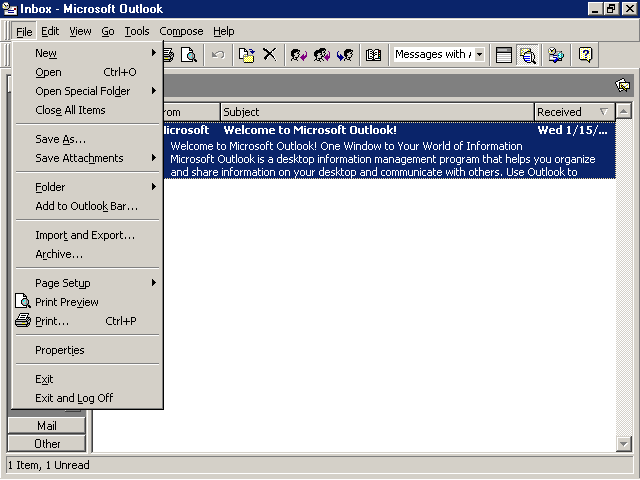Open the Messages with AutoPreview view dropdown

(480, 54)
